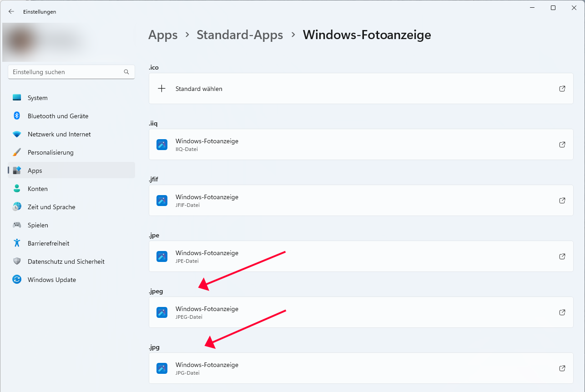Open Spielen settings
Screen dimensions: 585x392
tap(71, 225)
